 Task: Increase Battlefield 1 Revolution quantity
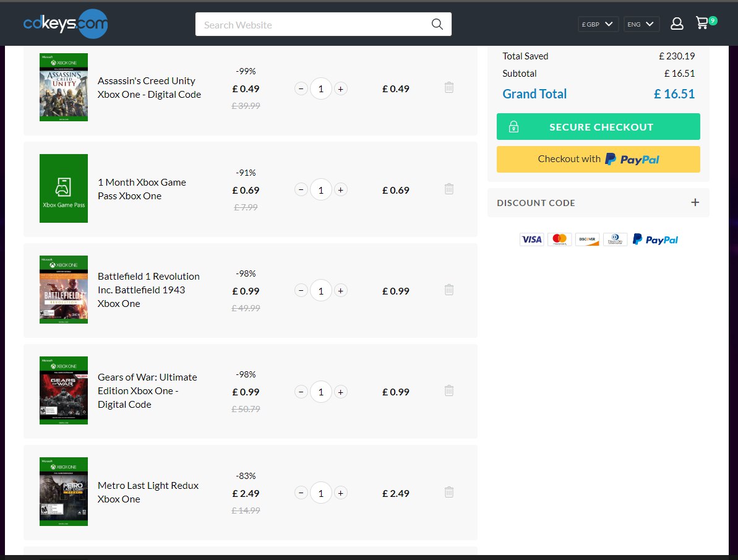pyautogui.click(x=341, y=291)
